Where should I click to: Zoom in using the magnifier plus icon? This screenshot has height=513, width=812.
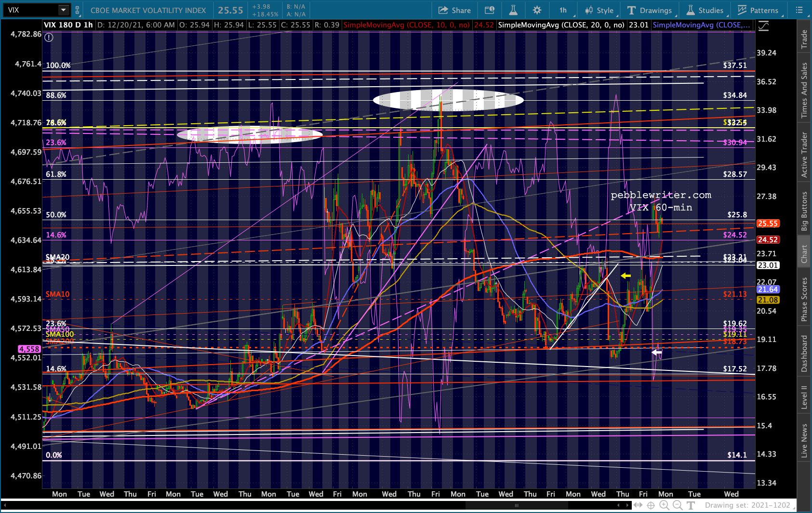click(x=664, y=505)
